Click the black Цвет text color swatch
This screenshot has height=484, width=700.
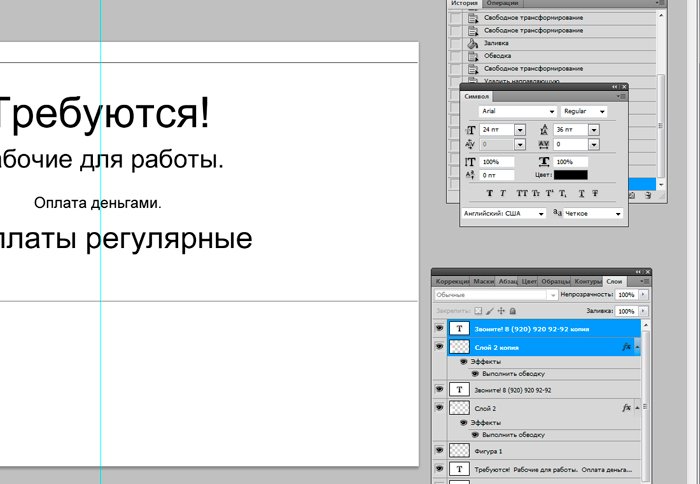coord(570,175)
